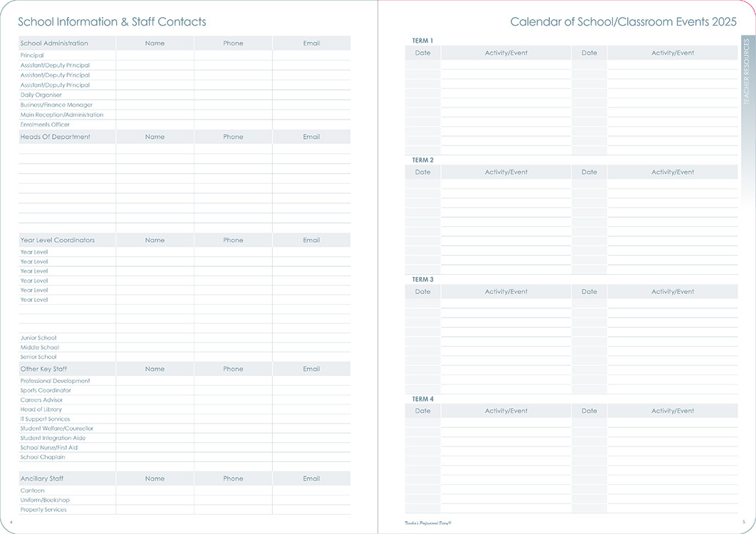Click the Name field for Principal
This screenshot has height=534, width=756.
pos(155,56)
